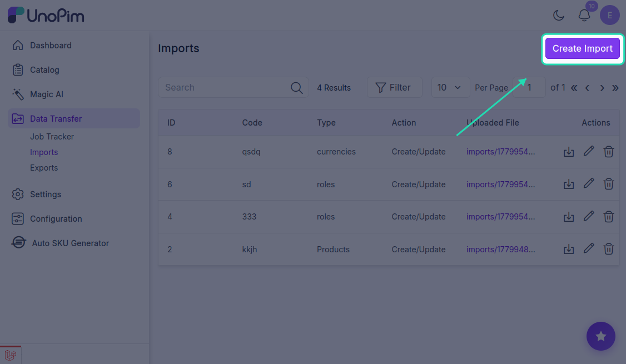Download file for import sd
The height and width of the screenshot is (364, 626).
click(569, 185)
